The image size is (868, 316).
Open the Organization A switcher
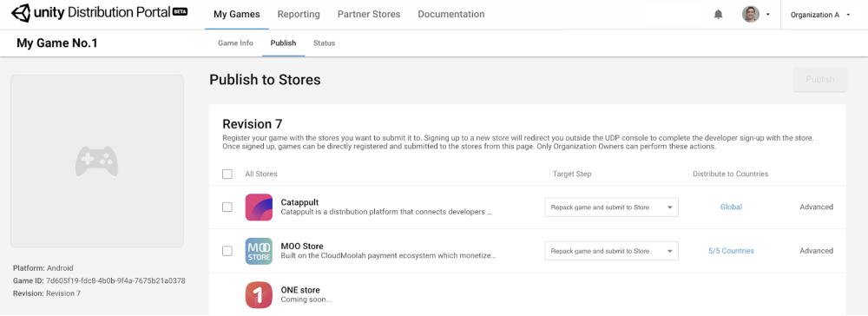pos(820,15)
